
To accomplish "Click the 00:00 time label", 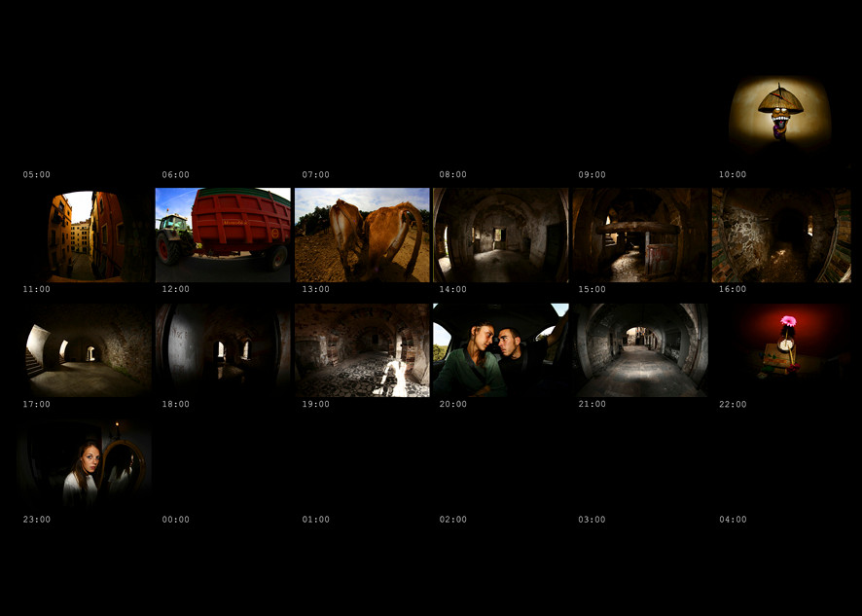I will pos(175,520).
